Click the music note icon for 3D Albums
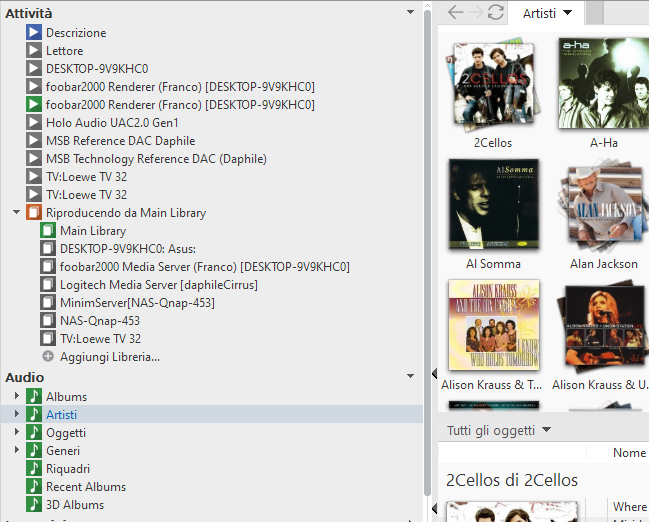 34,504
